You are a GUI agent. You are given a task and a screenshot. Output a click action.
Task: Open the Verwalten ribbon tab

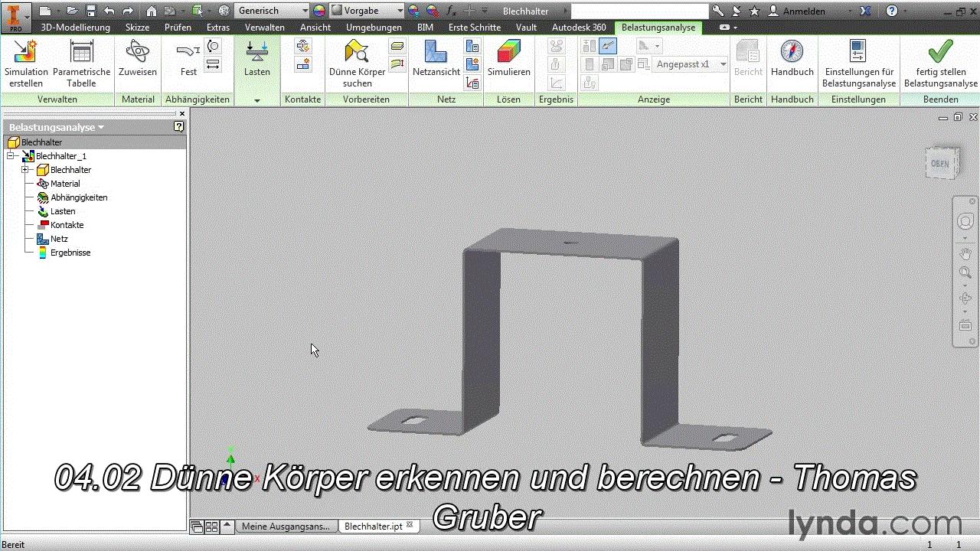pos(265,28)
